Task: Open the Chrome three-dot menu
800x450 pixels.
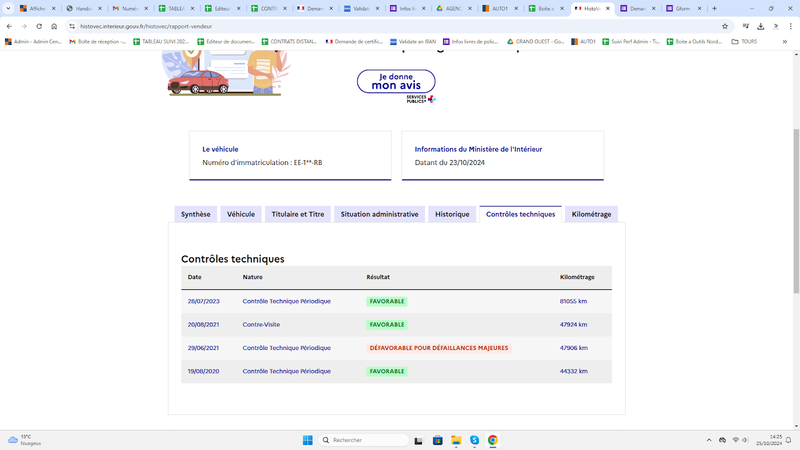Action: [x=790, y=26]
